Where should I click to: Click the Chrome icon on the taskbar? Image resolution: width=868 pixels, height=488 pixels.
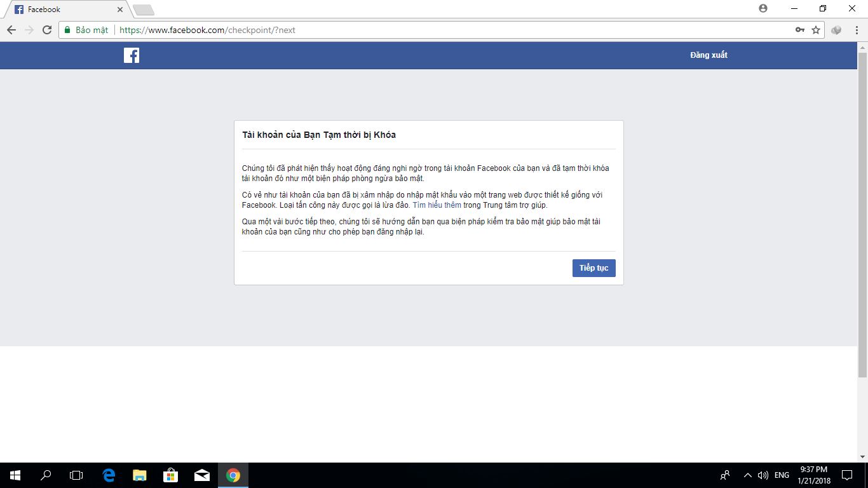233,475
